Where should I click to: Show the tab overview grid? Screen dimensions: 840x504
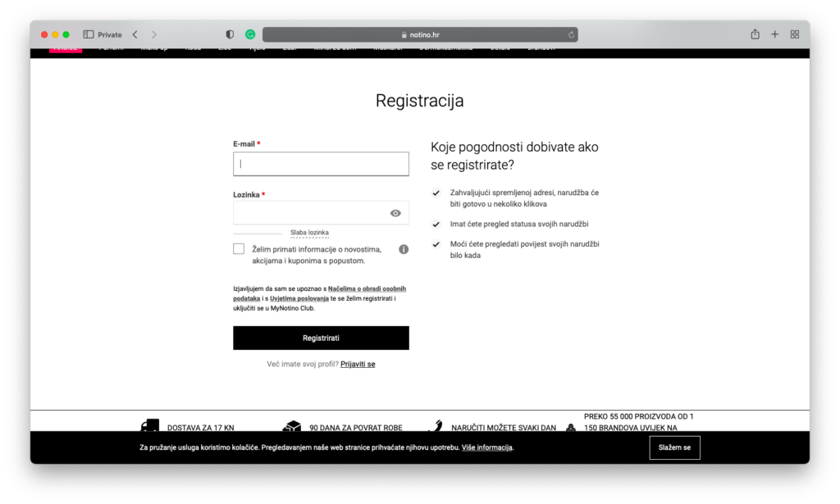(794, 34)
